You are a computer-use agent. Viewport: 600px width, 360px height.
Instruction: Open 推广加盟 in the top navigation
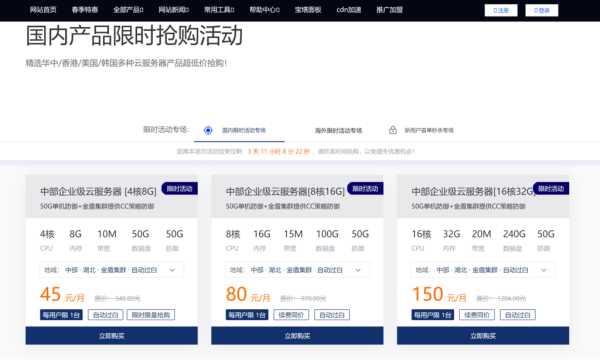tap(390, 10)
